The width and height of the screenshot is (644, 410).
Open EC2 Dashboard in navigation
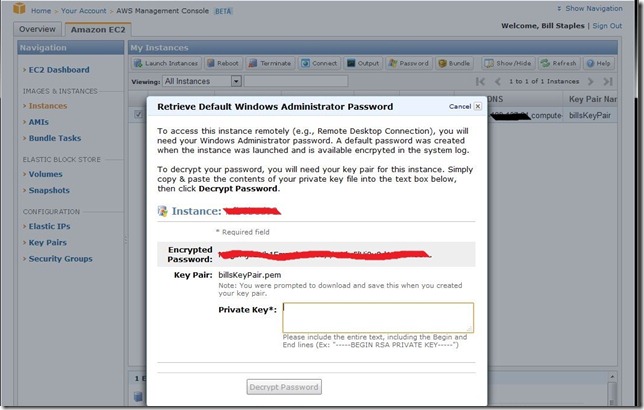click(x=59, y=70)
